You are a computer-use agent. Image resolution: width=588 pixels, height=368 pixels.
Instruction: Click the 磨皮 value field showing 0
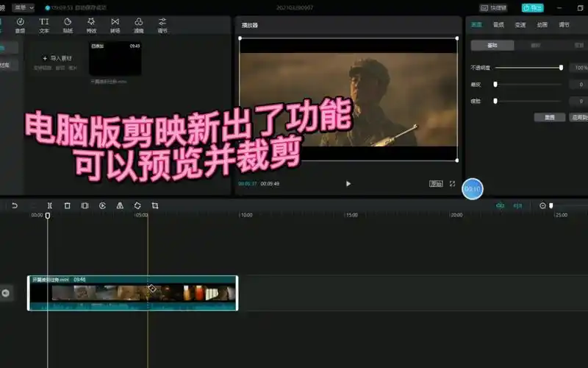click(x=578, y=85)
